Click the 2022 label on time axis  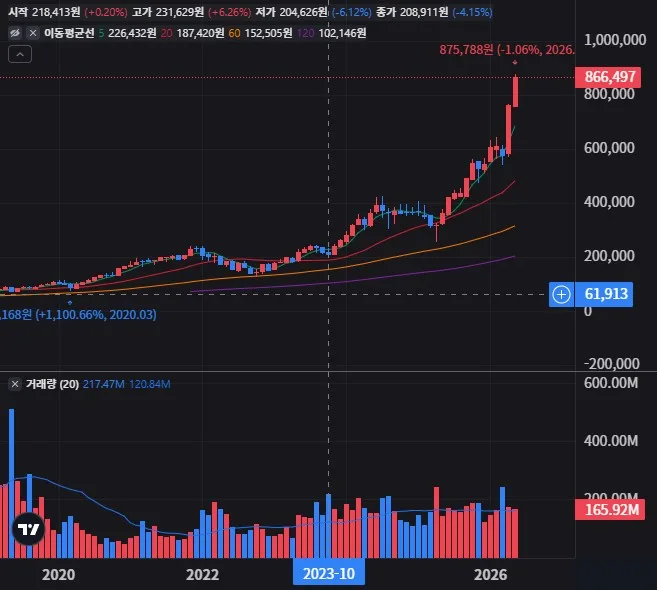202,574
